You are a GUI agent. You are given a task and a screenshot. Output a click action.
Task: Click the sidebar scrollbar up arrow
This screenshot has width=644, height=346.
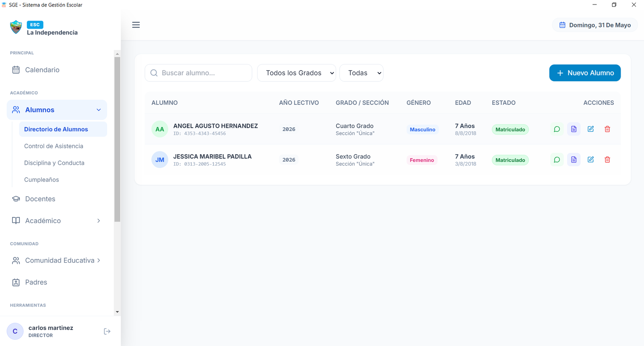click(x=117, y=54)
